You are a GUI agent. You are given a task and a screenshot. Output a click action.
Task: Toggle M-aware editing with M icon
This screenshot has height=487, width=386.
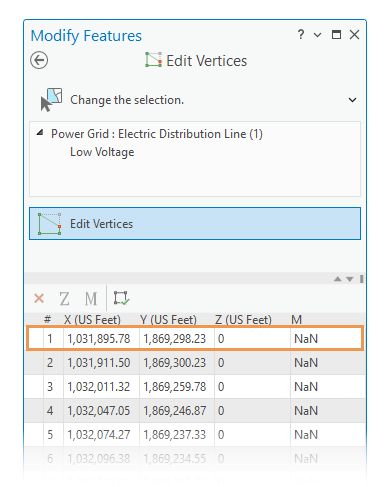[x=91, y=298]
